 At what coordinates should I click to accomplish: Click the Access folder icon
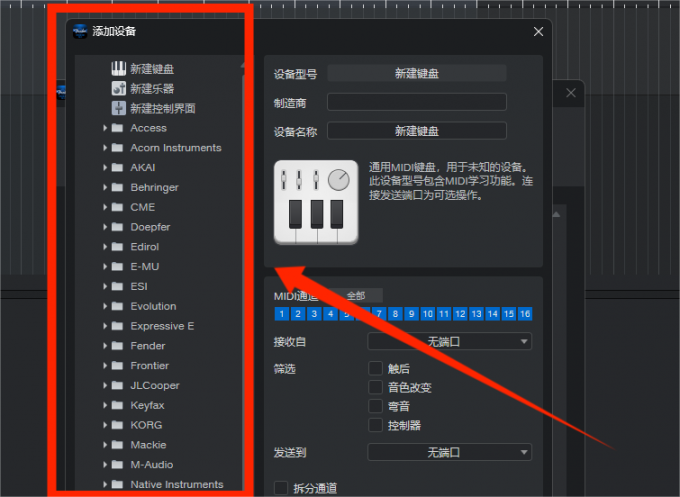(117, 128)
